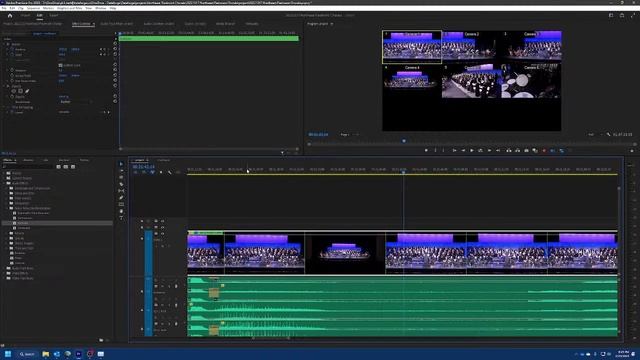This screenshot has height=360, width=640.
Task: Select the Razor tool
Action: (121, 184)
